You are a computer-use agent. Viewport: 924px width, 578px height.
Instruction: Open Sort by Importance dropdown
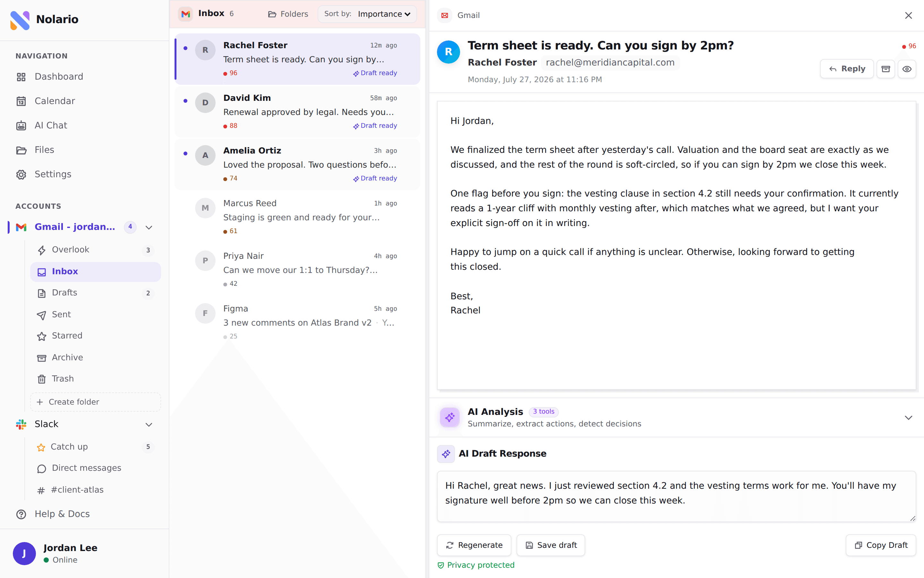367,14
